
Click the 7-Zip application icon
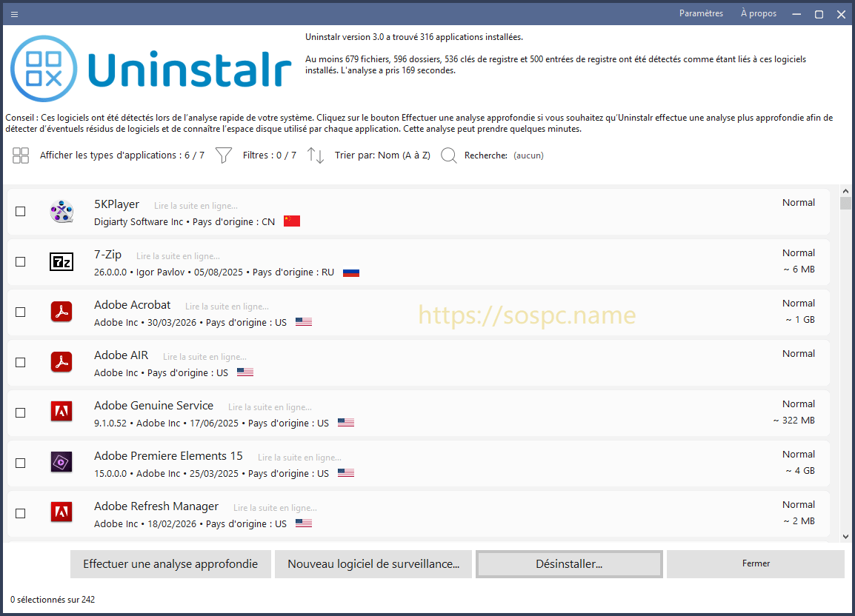[61, 262]
